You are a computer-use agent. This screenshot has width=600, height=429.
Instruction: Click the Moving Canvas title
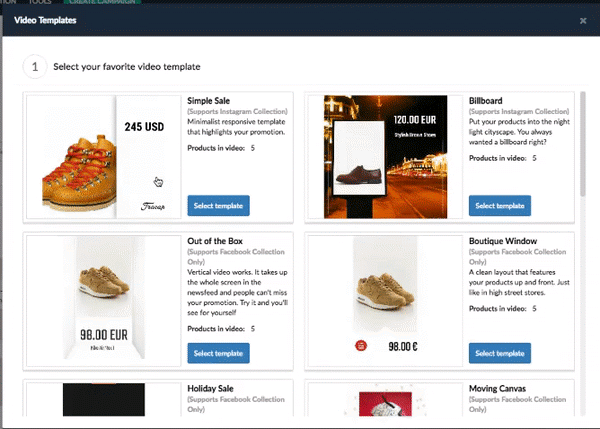[x=497, y=388]
